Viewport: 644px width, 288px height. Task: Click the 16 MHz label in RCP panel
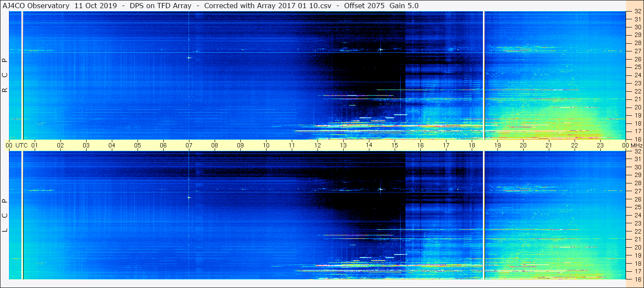[637, 139]
